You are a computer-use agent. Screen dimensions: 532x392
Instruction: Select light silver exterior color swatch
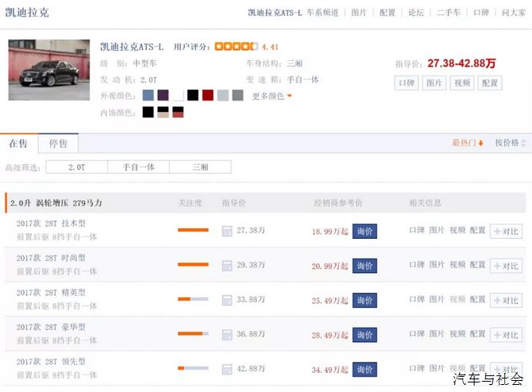(x=222, y=95)
